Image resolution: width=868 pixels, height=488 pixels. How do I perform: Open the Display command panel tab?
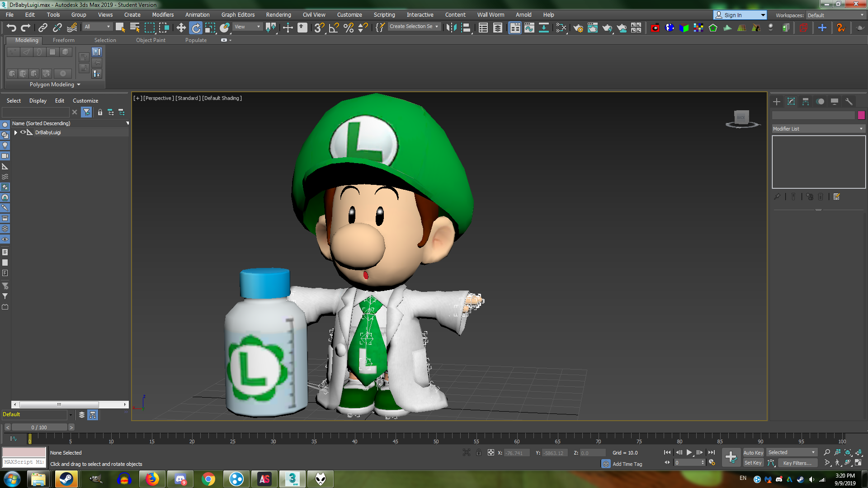[835, 102]
